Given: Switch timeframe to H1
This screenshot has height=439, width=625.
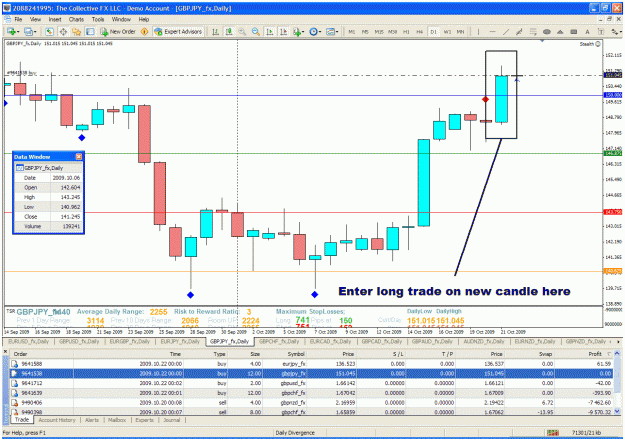Looking at the screenshot, I should click(x=406, y=31).
